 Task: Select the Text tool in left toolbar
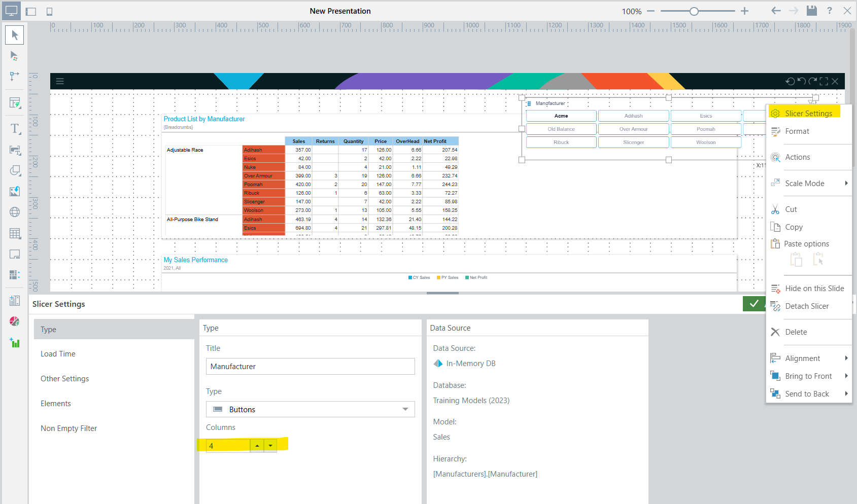15,129
